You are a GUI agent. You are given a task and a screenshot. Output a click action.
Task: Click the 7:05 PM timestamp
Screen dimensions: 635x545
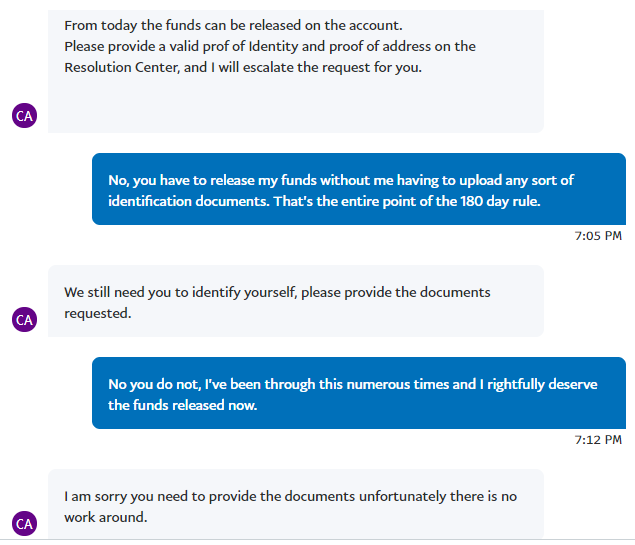[598, 236]
